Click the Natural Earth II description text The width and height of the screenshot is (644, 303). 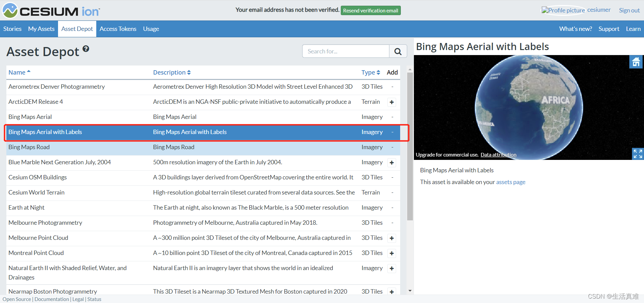[243, 268]
